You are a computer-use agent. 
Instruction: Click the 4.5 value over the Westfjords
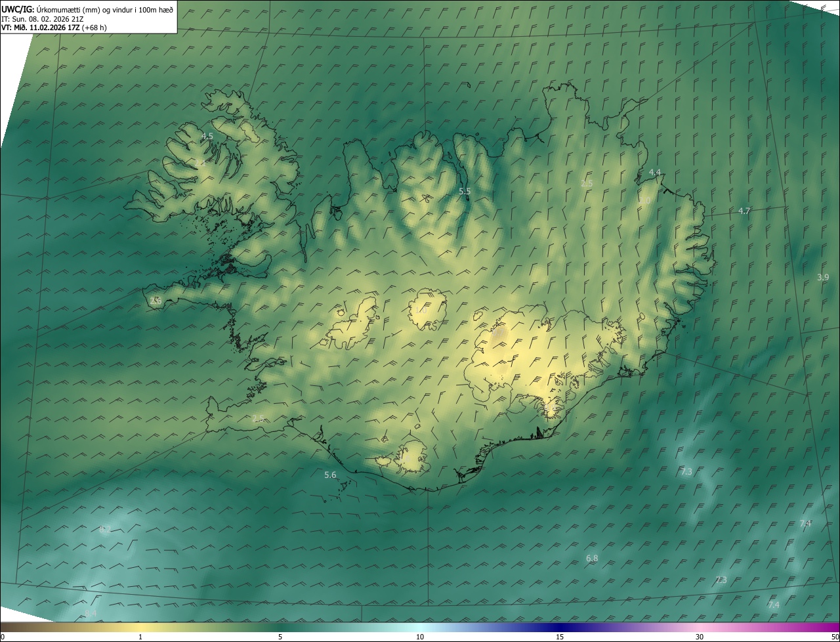207,136
